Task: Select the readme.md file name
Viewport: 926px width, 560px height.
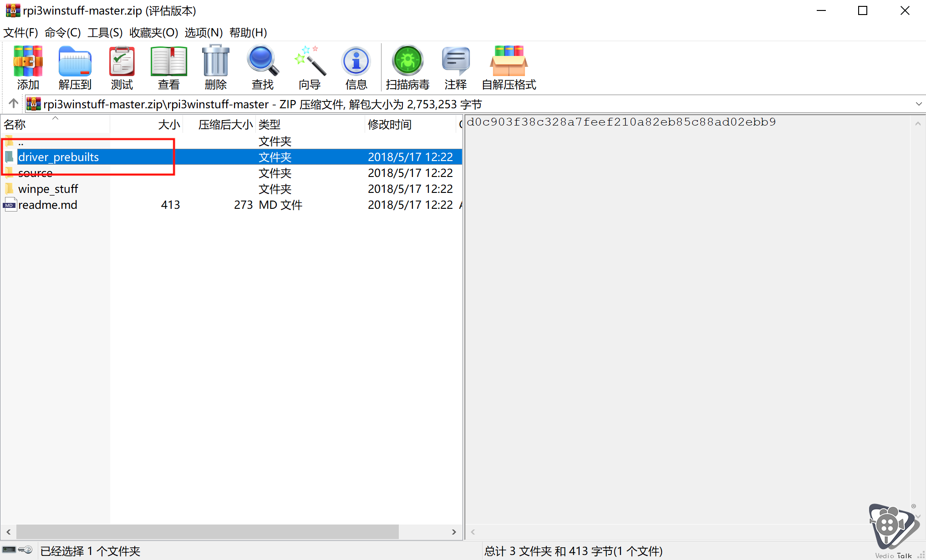Action: pos(48,205)
